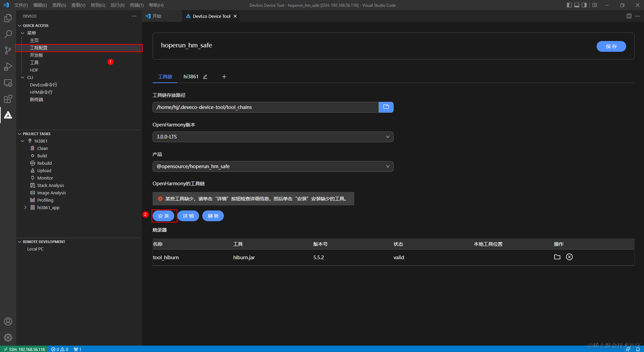Open notifications bell in status bar
This screenshot has width=644, height=352.
638,349
